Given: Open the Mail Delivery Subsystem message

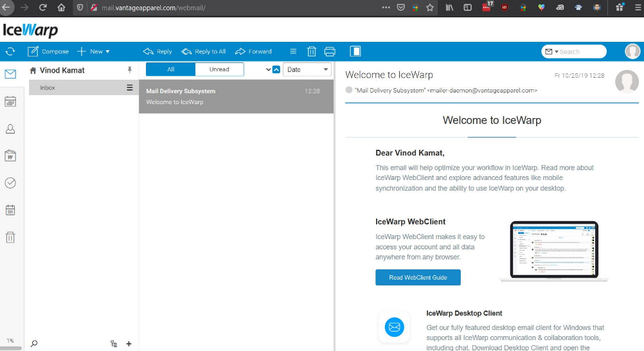Looking at the screenshot, I should coord(236,96).
